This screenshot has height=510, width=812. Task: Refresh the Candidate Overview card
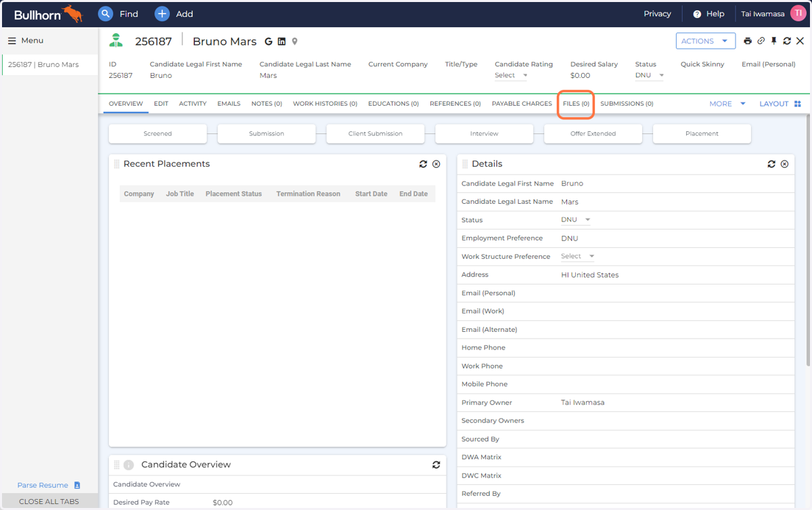pos(436,465)
